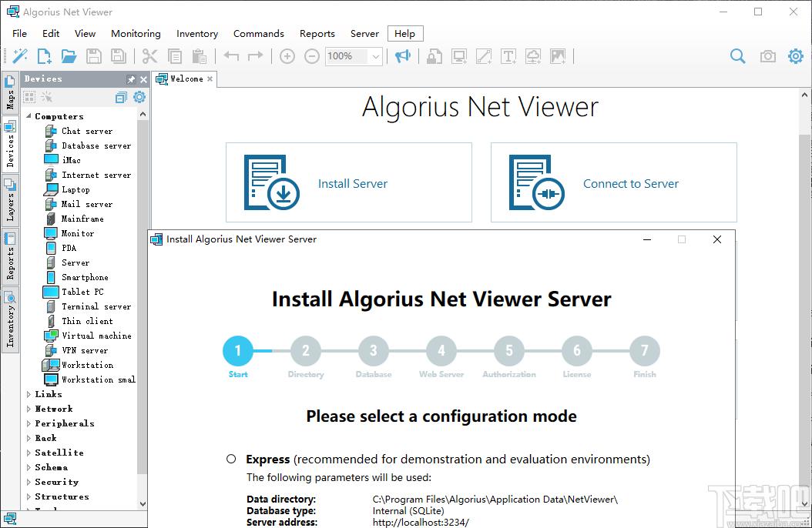This screenshot has width=812, height=528.
Task: Select the Express configuration radio button
Action: click(x=231, y=459)
